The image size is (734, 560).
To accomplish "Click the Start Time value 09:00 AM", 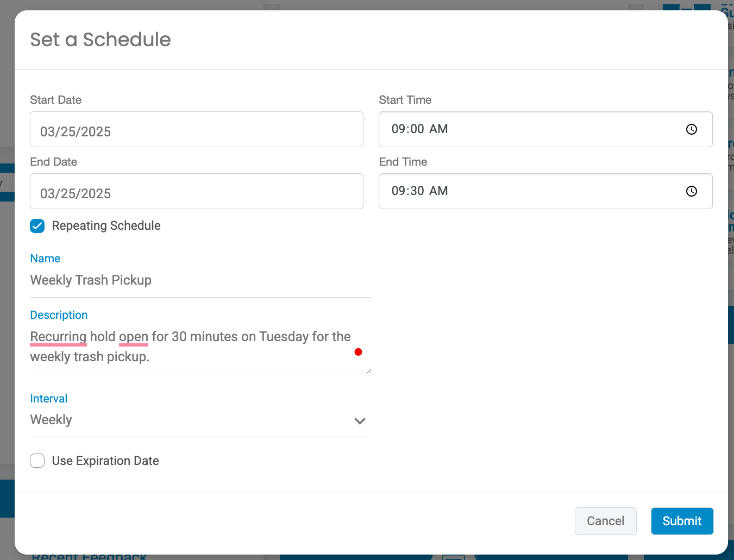I will click(419, 129).
